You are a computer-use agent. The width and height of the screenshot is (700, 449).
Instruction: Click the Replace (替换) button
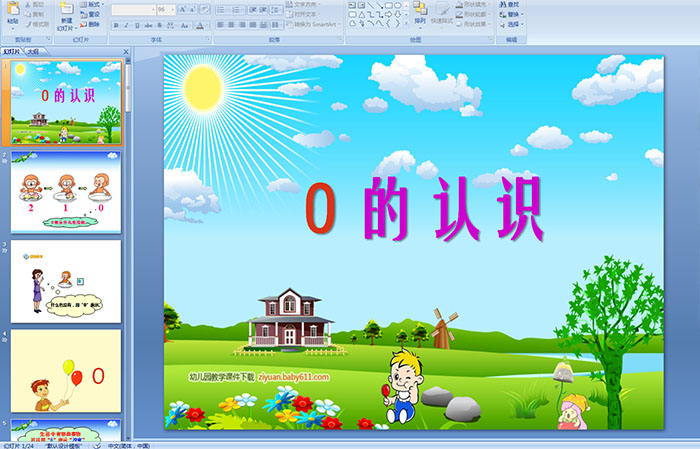click(511, 14)
